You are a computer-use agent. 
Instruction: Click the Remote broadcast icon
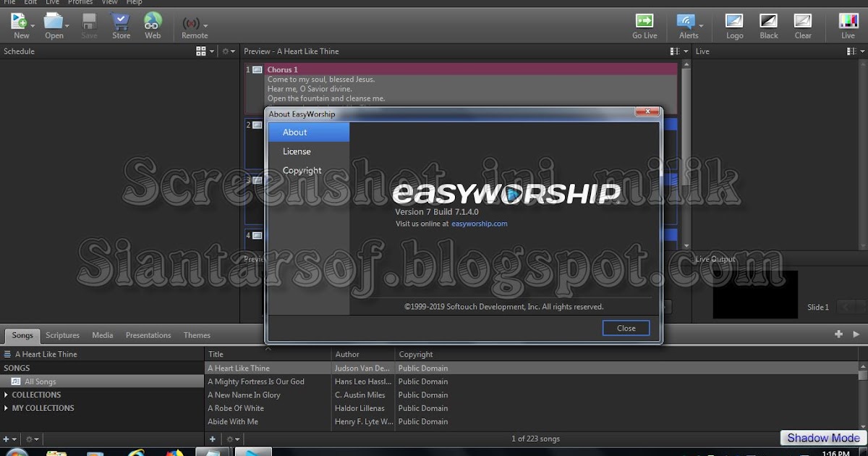click(x=191, y=23)
